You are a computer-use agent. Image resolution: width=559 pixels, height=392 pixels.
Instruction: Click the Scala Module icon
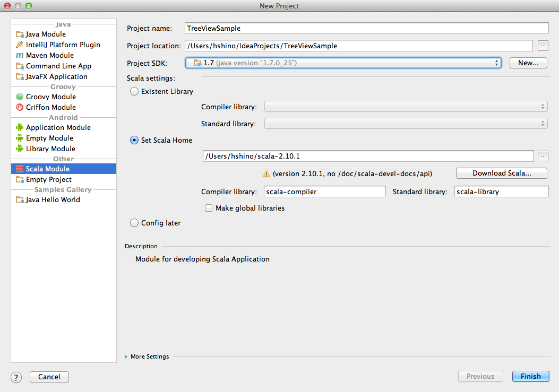(x=20, y=169)
